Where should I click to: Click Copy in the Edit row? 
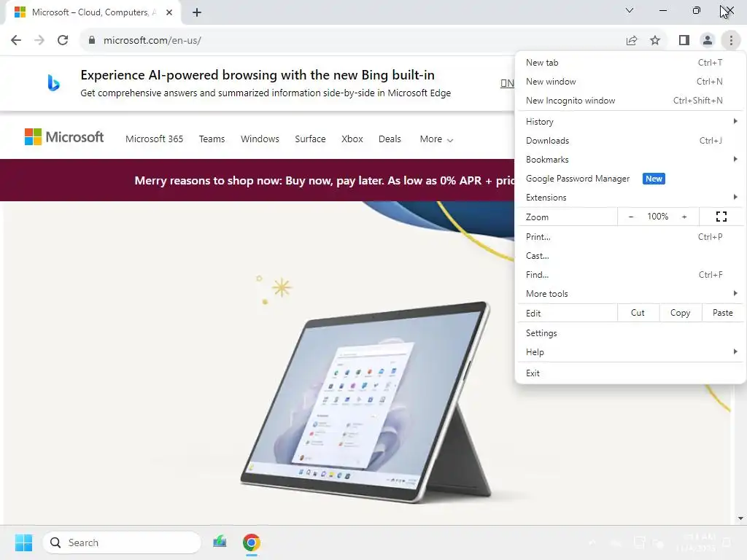tap(681, 313)
